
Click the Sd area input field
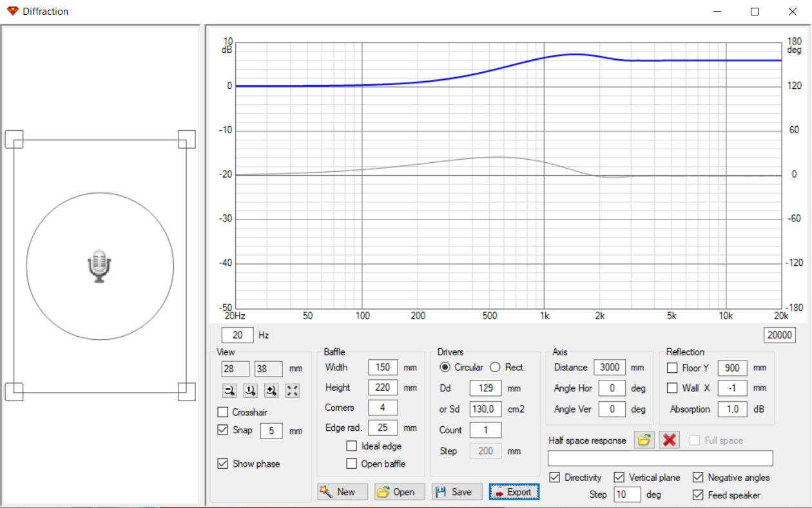(486, 409)
